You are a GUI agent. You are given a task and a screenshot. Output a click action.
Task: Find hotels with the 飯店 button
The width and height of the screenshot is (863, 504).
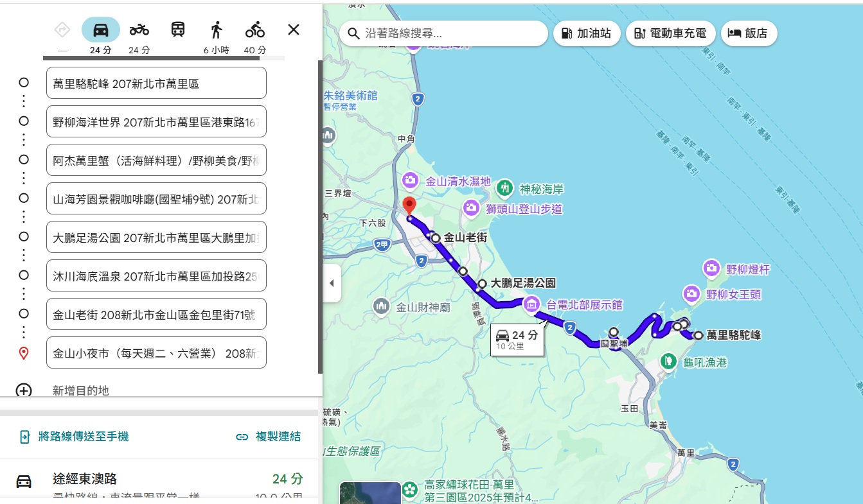click(749, 33)
